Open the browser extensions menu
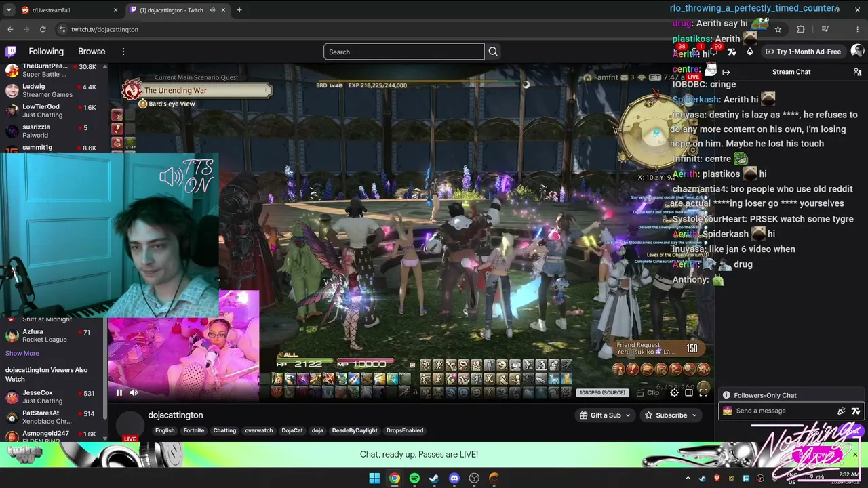 coord(801,29)
